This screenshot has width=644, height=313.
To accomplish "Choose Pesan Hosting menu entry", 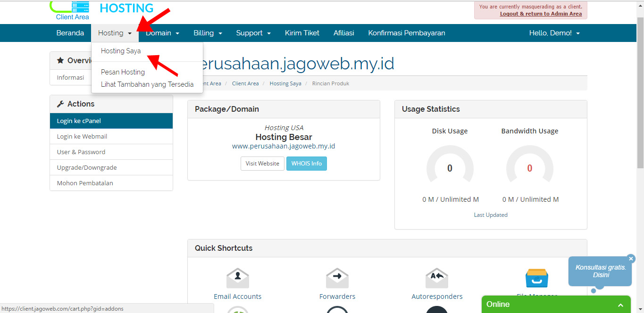I will coord(123,72).
